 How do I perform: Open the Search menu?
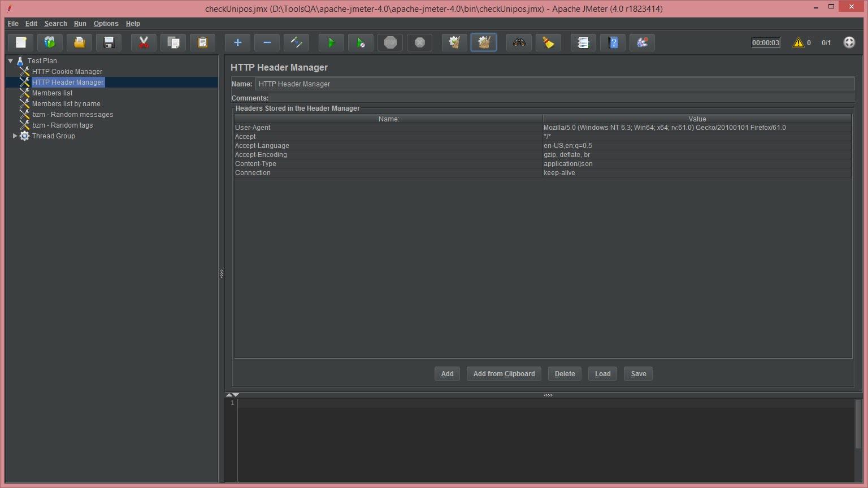(x=55, y=24)
